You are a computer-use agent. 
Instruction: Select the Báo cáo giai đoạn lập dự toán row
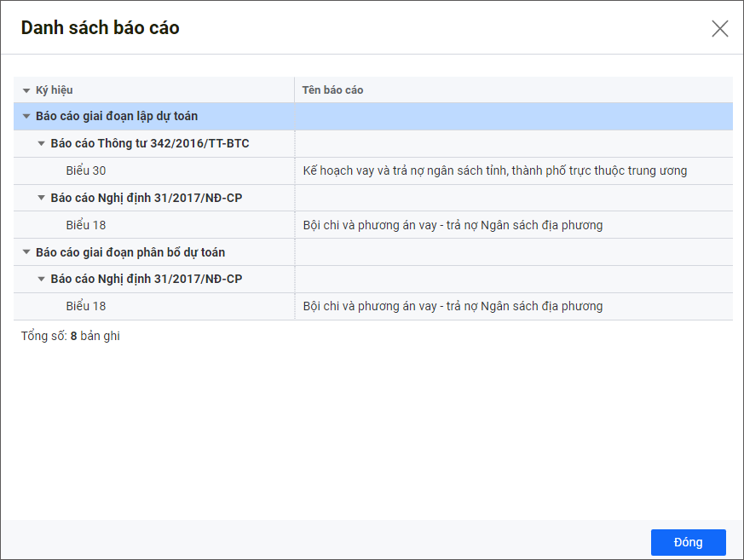117,117
